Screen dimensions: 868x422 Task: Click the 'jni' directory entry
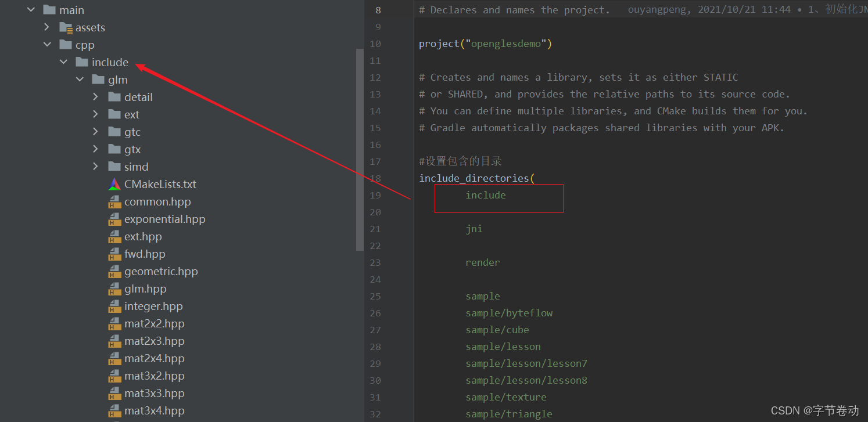click(474, 229)
